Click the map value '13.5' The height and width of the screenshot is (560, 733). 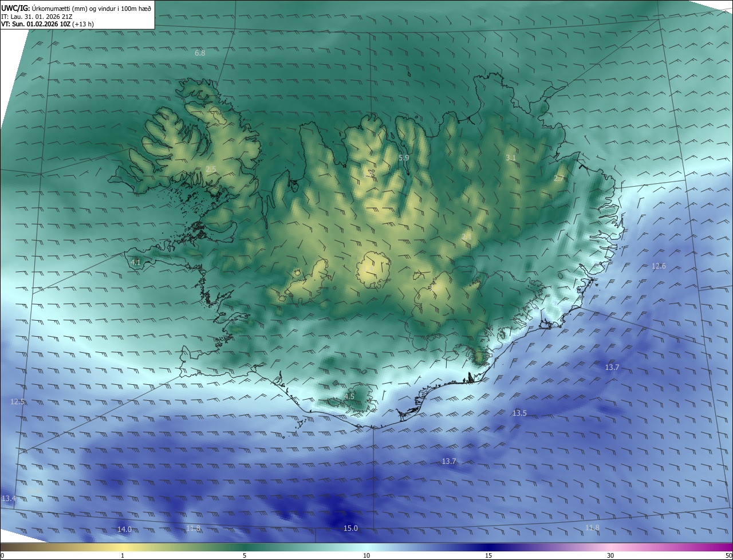click(519, 413)
